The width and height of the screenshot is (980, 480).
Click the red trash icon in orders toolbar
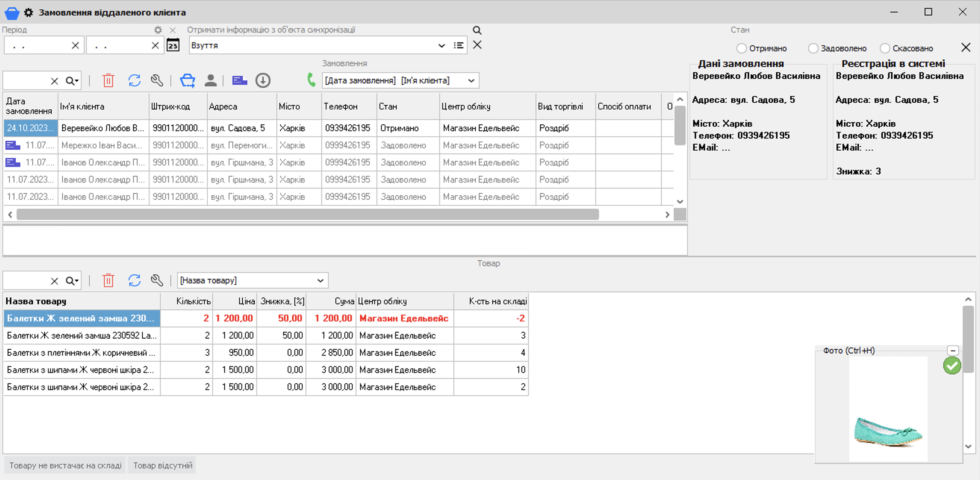(108, 81)
